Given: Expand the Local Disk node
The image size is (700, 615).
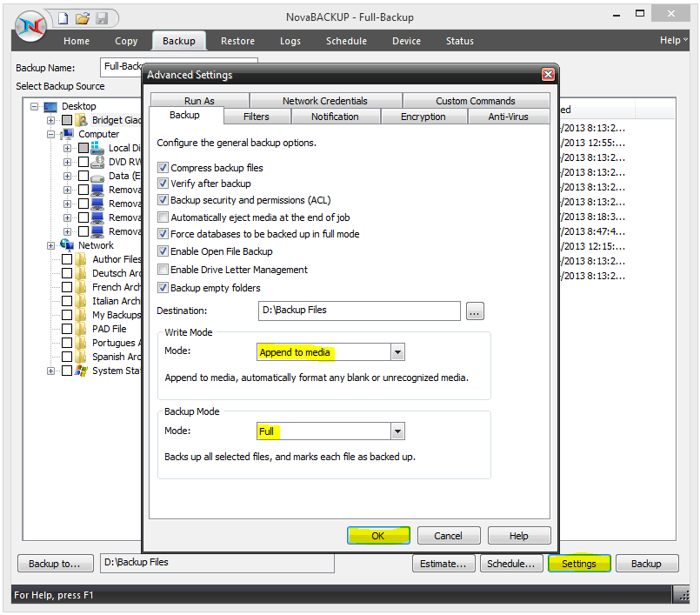Looking at the screenshot, I should 67,148.
